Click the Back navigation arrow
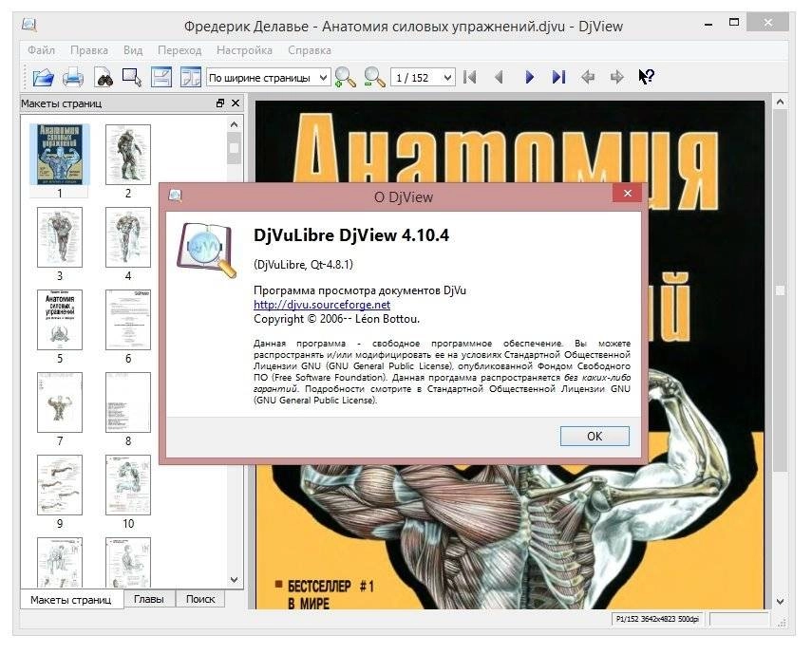This screenshot has height=654, width=812. (588, 78)
